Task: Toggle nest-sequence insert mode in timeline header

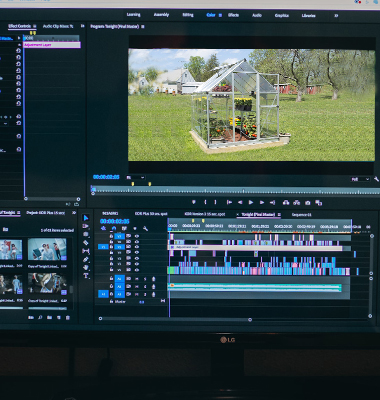Action: tap(103, 228)
